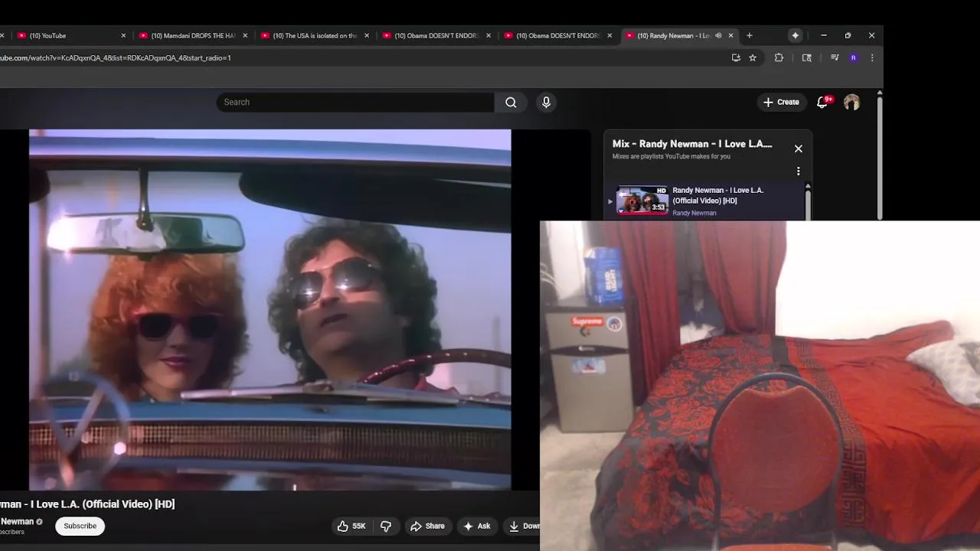Image resolution: width=980 pixels, height=551 pixels.
Task: Start voice search with the microphone
Action: tap(546, 102)
